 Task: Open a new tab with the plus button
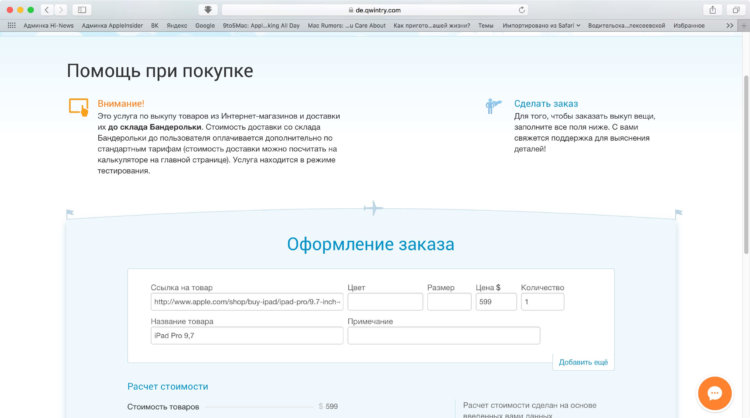[744, 25]
